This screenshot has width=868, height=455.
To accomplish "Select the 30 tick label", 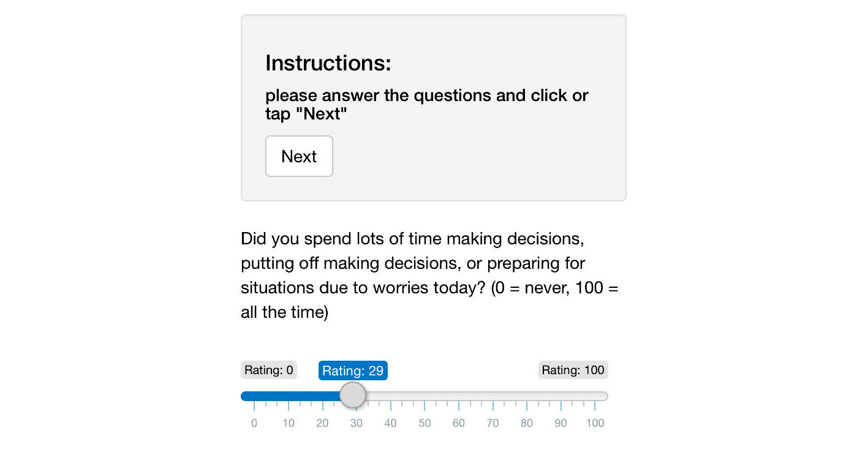I will pyautogui.click(x=357, y=423).
